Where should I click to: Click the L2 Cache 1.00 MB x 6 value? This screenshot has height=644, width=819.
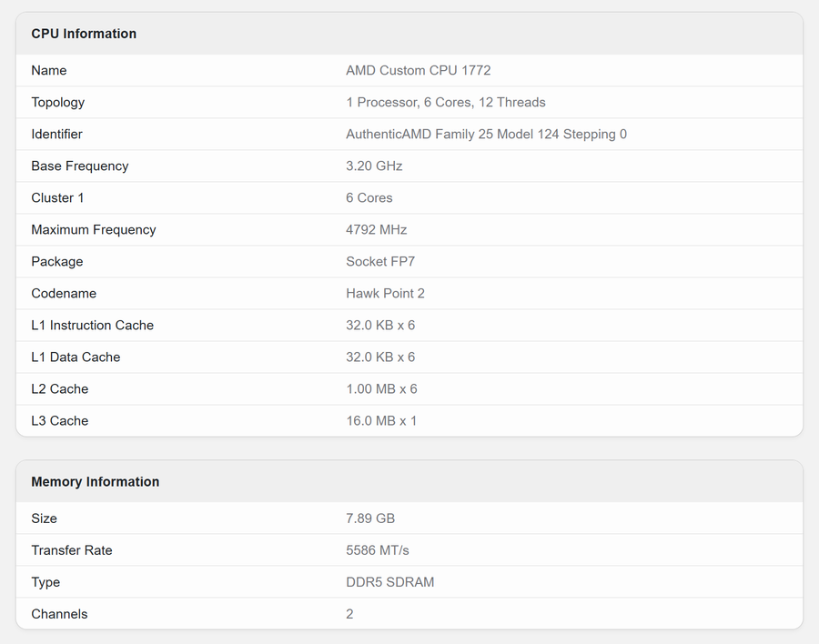[381, 389]
